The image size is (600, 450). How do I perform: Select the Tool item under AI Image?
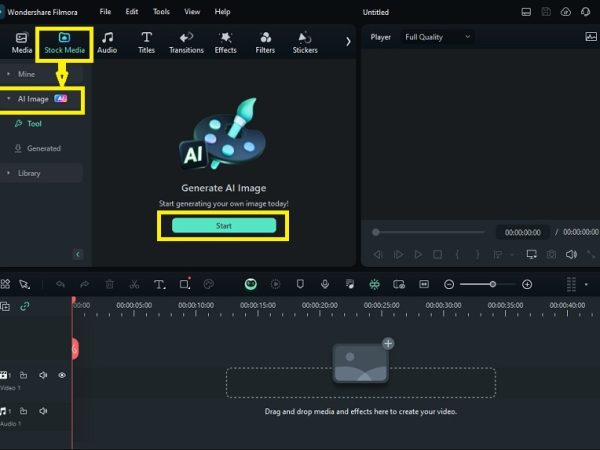34,124
